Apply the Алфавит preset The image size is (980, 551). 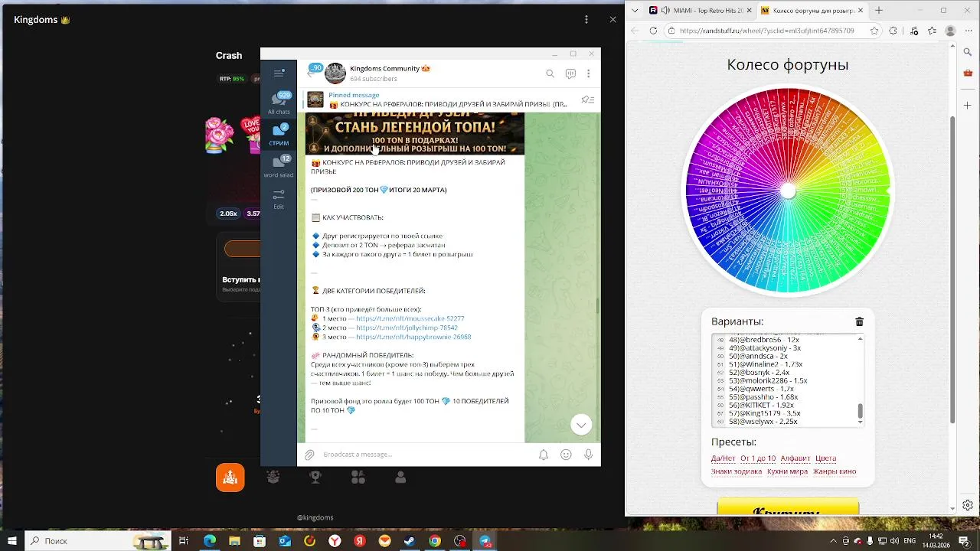[x=795, y=458]
